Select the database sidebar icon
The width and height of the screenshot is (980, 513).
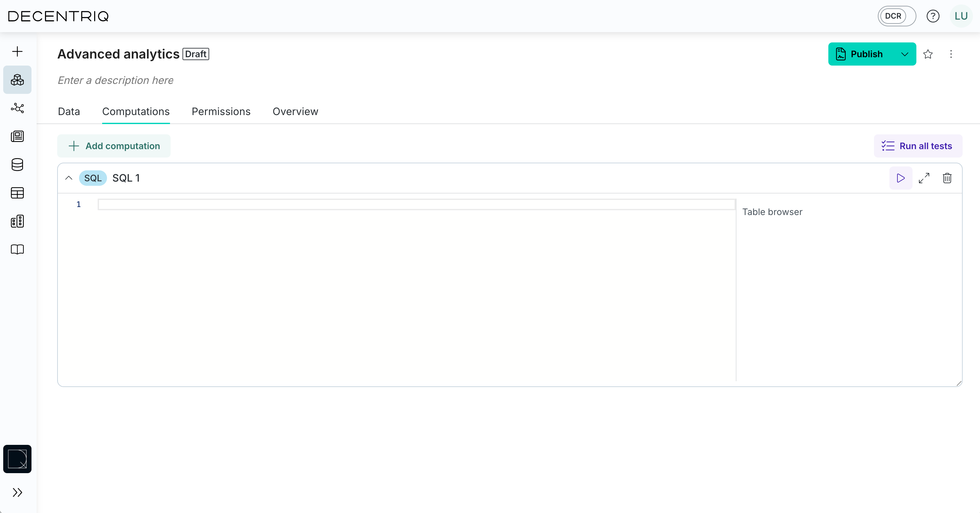pos(17,165)
